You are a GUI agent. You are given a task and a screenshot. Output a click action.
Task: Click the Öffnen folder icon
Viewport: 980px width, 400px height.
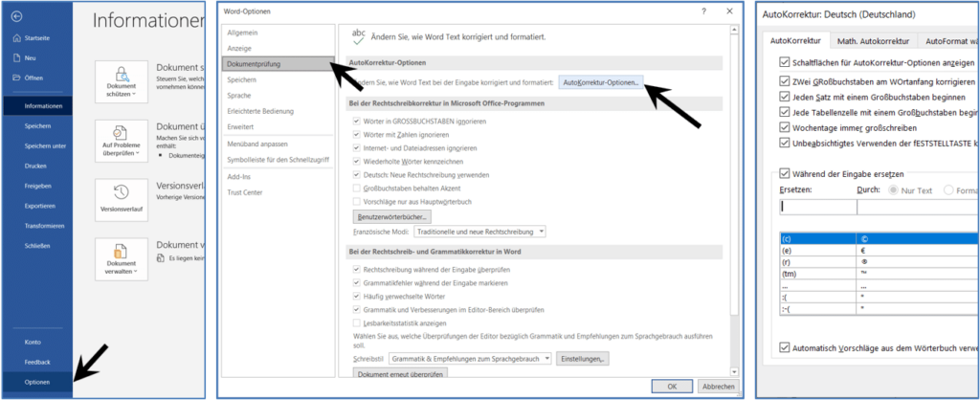click(x=15, y=78)
